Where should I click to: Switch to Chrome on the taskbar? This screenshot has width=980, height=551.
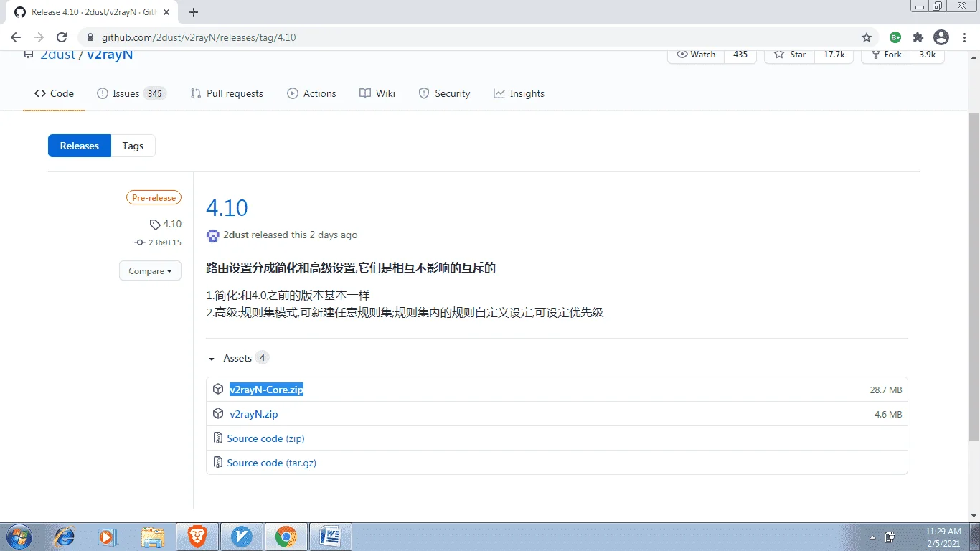(286, 536)
